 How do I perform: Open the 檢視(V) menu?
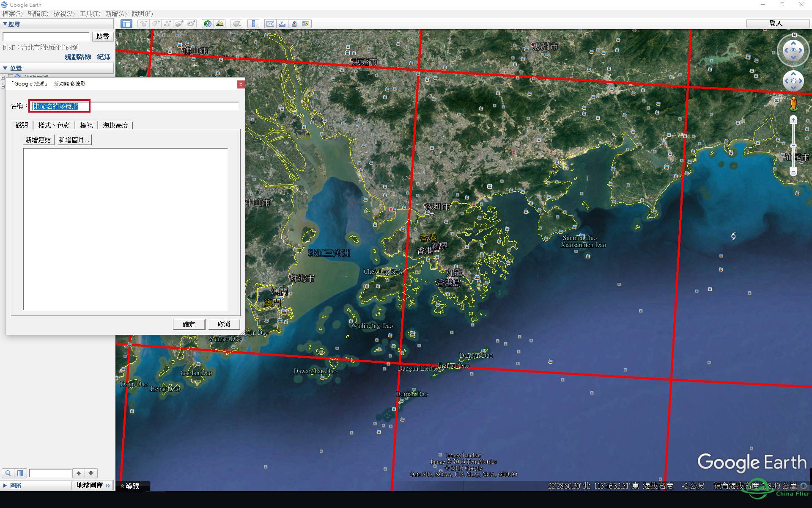(64, 14)
